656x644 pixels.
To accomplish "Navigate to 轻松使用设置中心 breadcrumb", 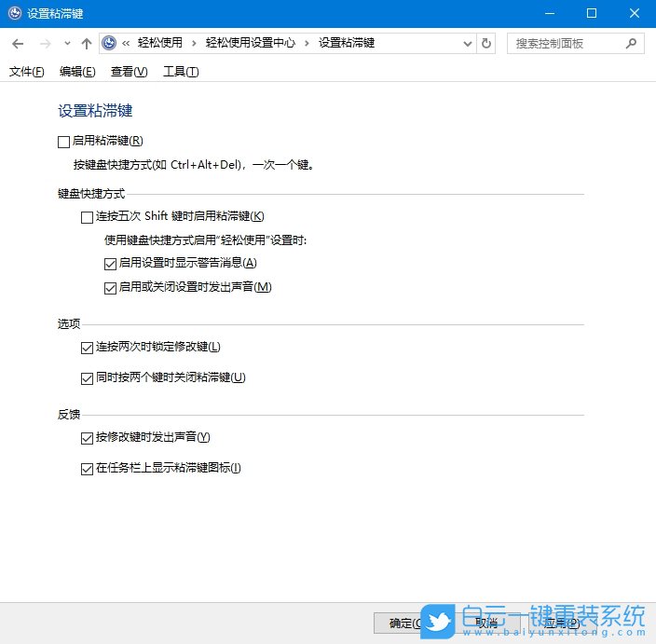I will coord(250,43).
